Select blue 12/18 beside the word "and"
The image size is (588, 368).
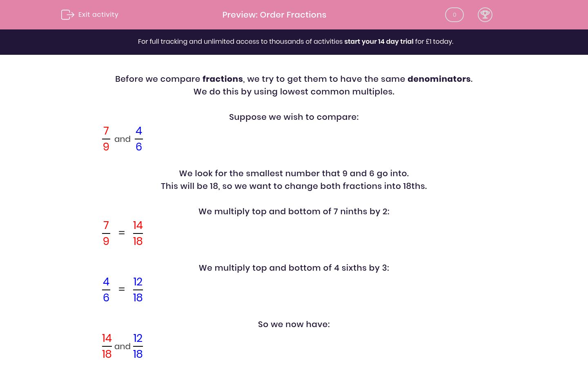[138, 346]
